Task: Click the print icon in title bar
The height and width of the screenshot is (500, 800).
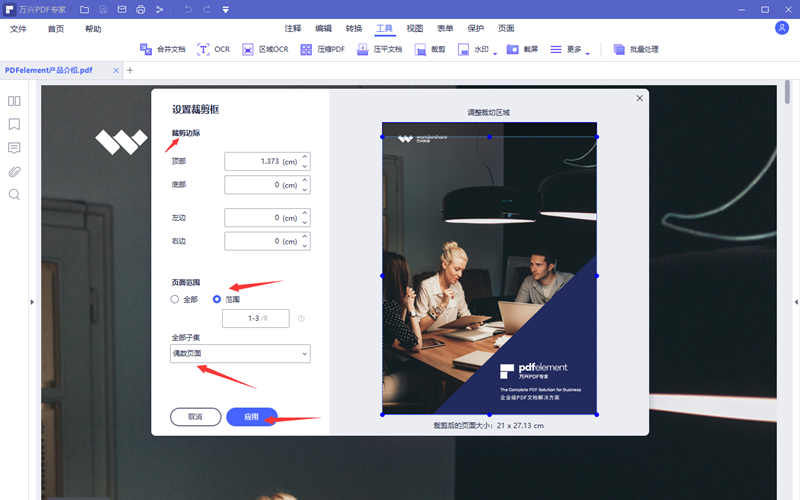Action: tap(141, 9)
